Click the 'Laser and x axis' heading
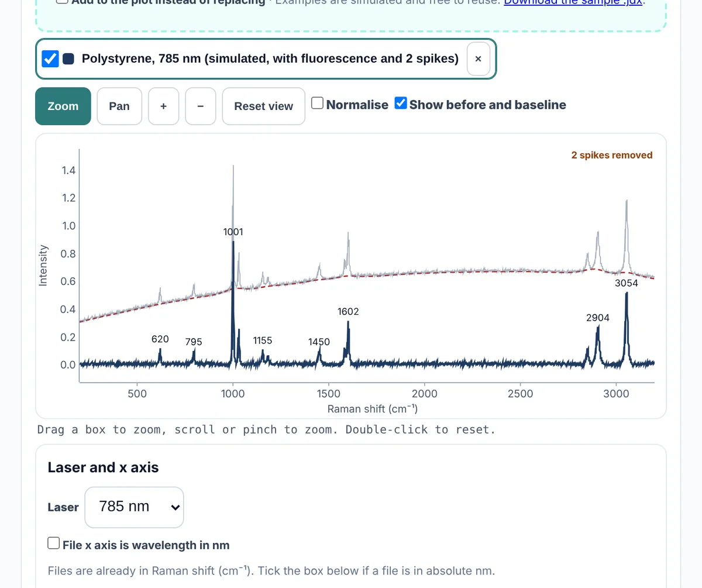Image resolution: width=702 pixels, height=588 pixels. tap(103, 467)
